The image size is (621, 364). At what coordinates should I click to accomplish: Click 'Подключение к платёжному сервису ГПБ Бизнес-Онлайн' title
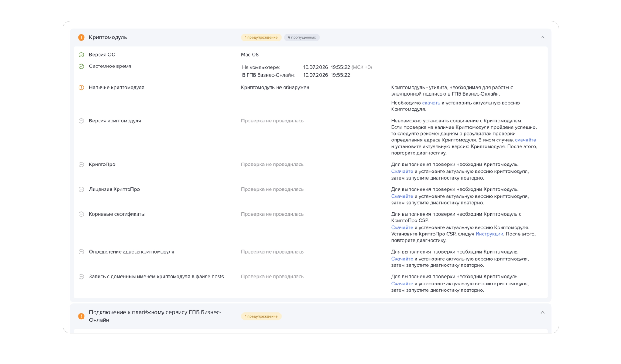click(155, 316)
